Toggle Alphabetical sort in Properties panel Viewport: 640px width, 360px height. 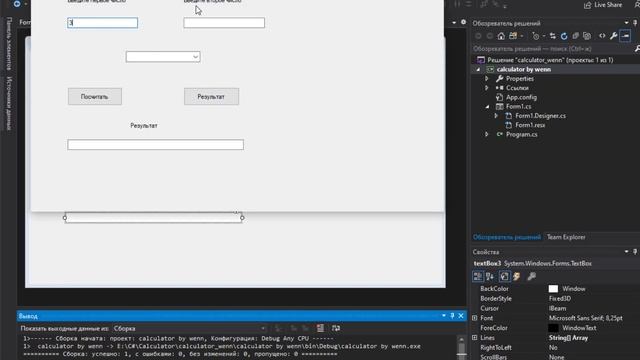(490, 277)
